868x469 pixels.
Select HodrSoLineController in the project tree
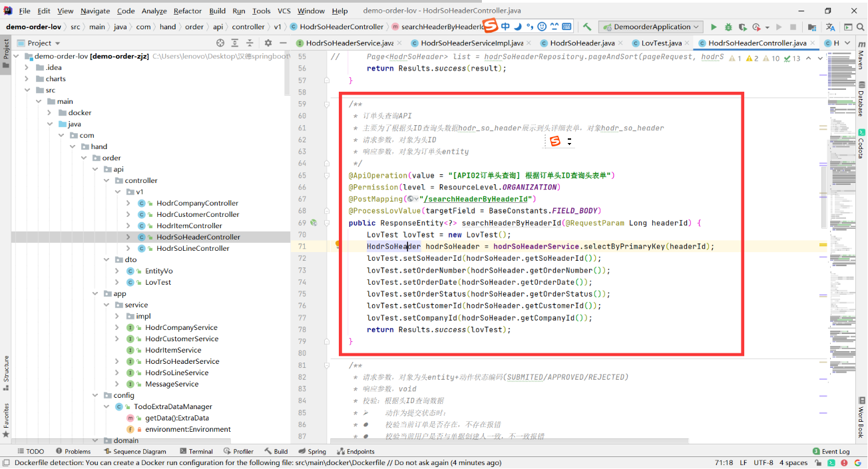(x=193, y=248)
